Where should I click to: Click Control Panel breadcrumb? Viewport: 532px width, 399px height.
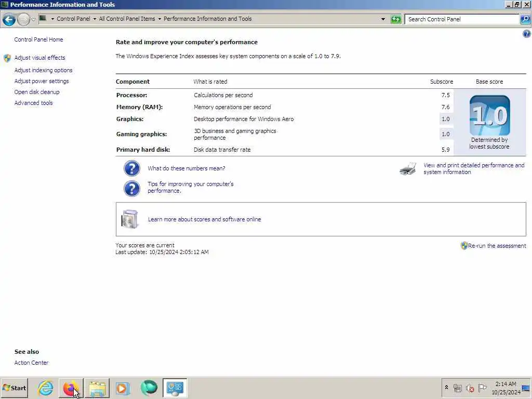click(x=73, y=19)
